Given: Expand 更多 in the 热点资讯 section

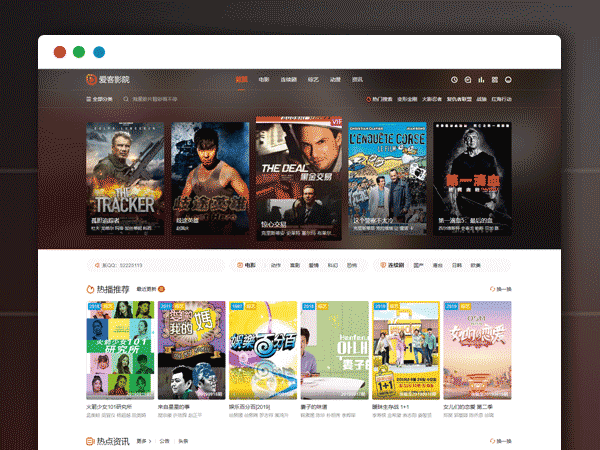Looking at the screenshot, I should (143, 440).
